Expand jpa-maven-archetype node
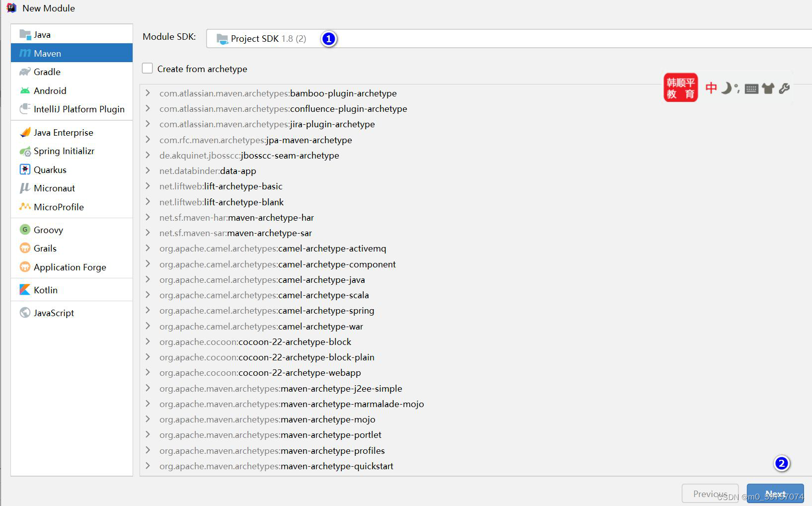The width and height of the screenshot is (812, 506). coord(148,140)
